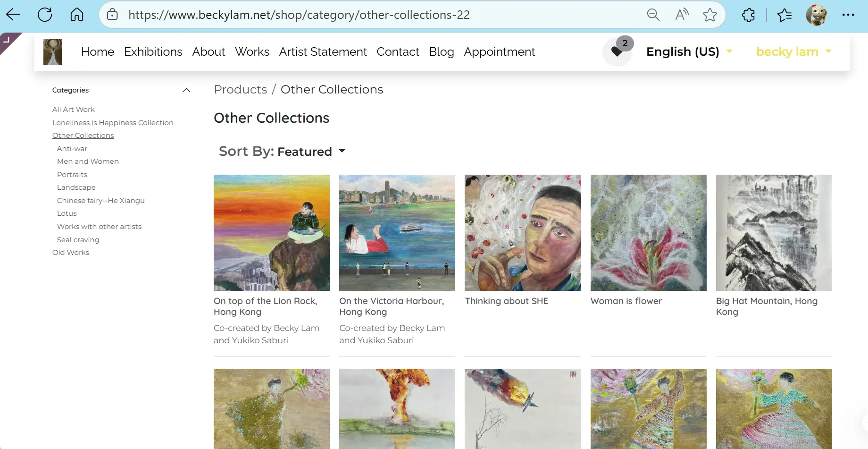Open the Woman is flower painting thumbnail
The height and width of the screenshot is (449, 868).
click(x=648, y=233)
